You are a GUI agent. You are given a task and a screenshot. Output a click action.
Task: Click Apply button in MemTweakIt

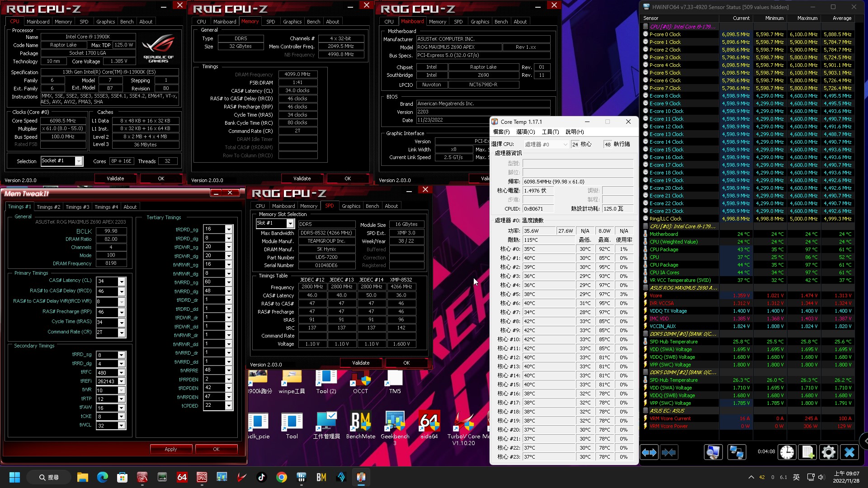[171, 449]
